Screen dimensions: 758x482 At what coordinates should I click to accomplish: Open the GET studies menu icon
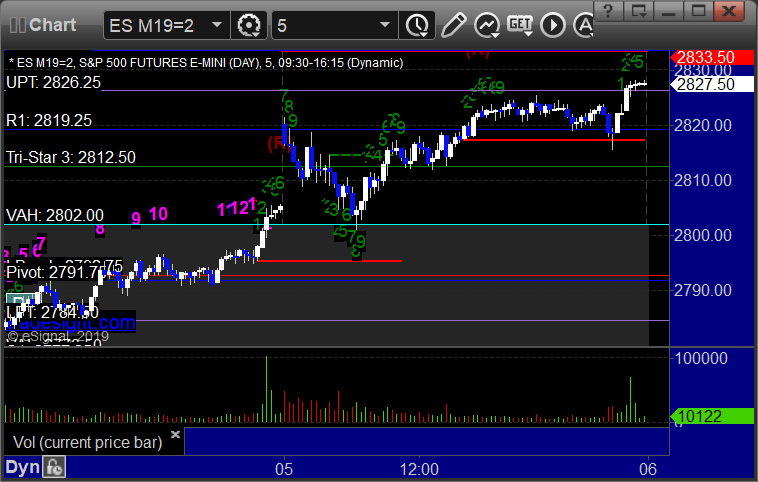520,25
